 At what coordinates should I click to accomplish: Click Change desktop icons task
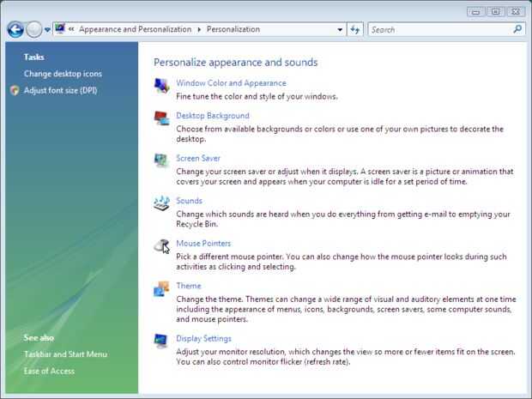[x=63, y=74]
